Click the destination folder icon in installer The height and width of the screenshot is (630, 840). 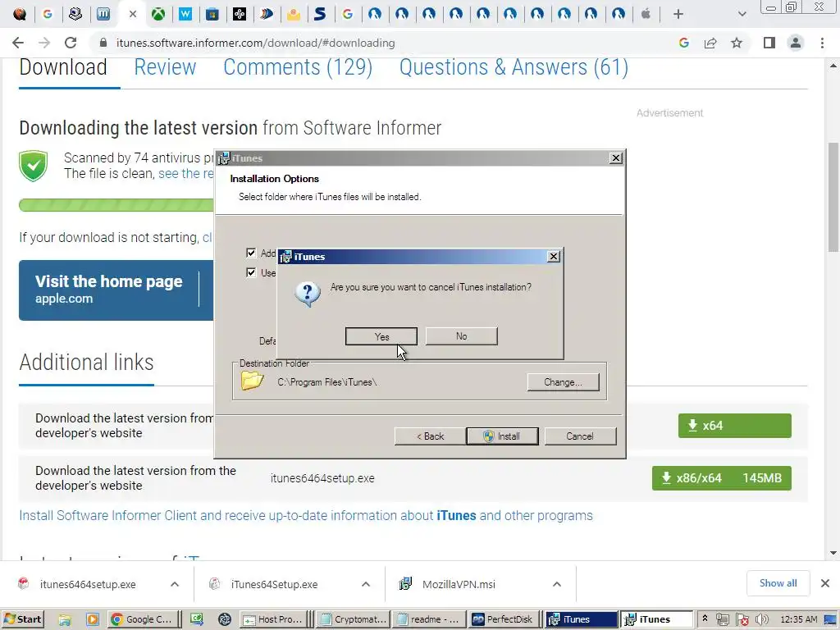pyautogui.click(x=253, y=381)
